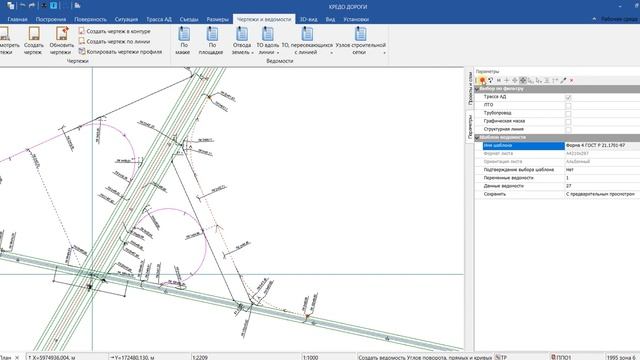640x360 pixels.
Task: Click the application menu icon at top left
Action: click(11, 6)
